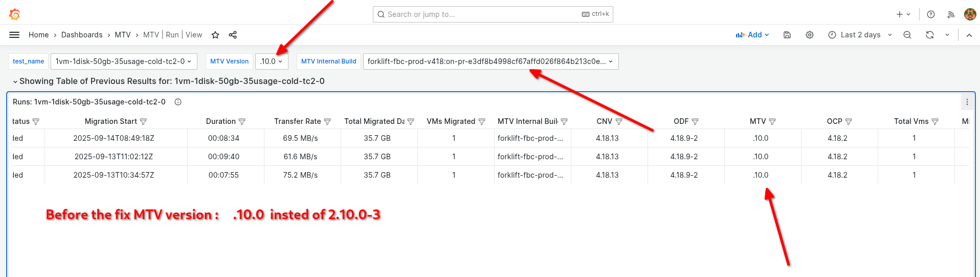Screen dimensions: 980x277
Task: Save the dashboard with disk icon
Action: pyautogui.click(x=787, y=35)
